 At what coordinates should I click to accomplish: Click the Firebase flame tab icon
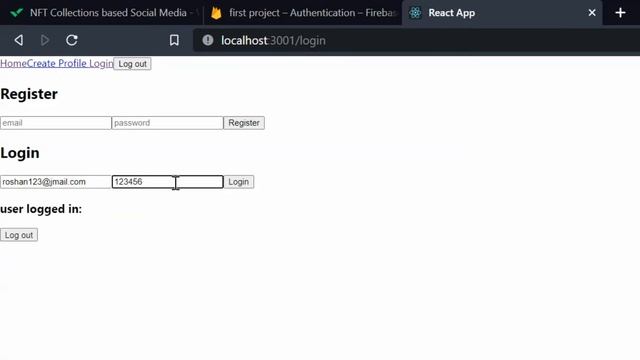(x=216, y=13)
